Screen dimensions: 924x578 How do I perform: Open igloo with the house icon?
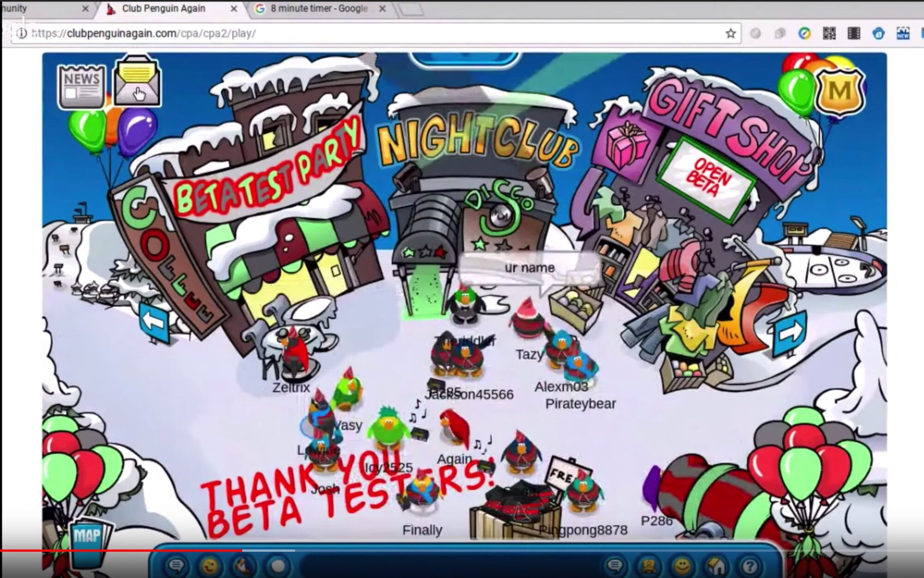[716, 566]
